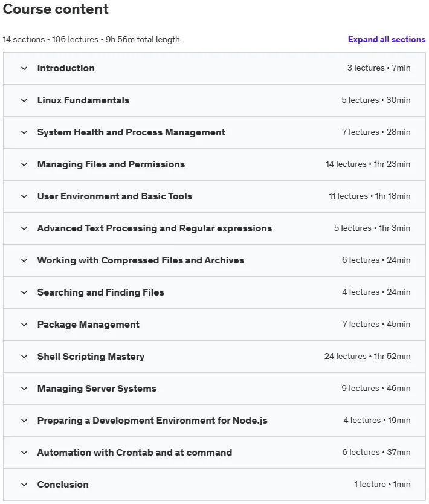Click Expand all sections link
This screenshot has height=504, width=429.
387,39
